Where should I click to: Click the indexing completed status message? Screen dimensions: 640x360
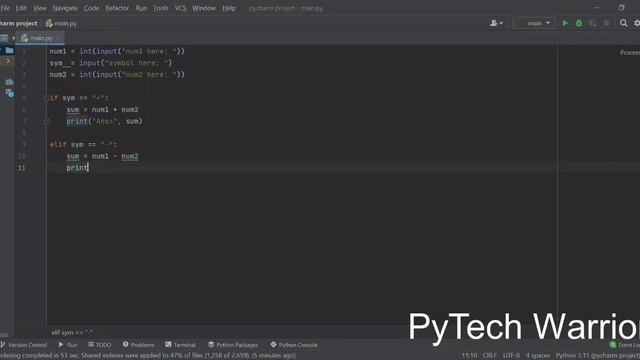coord(148,356)
